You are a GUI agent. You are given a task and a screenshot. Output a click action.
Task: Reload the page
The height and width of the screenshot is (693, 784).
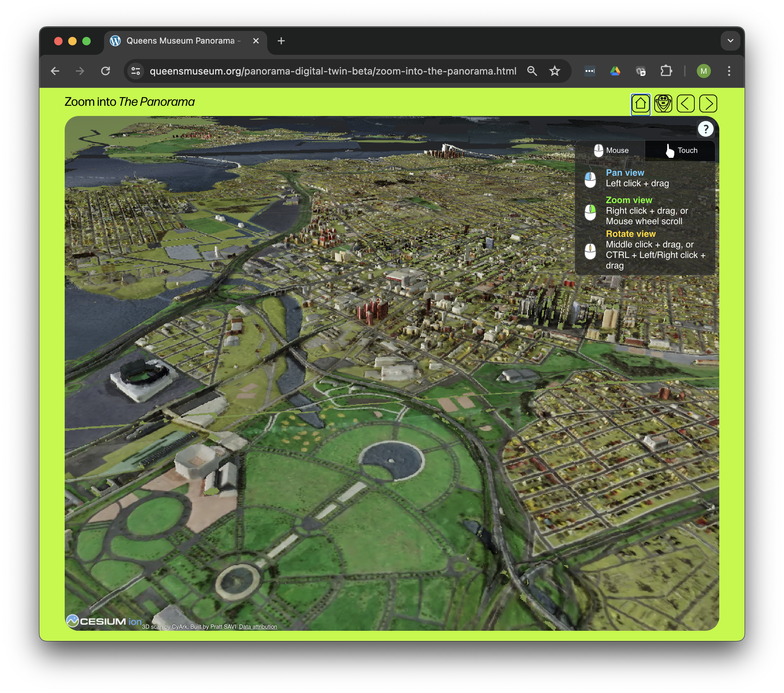105,71
